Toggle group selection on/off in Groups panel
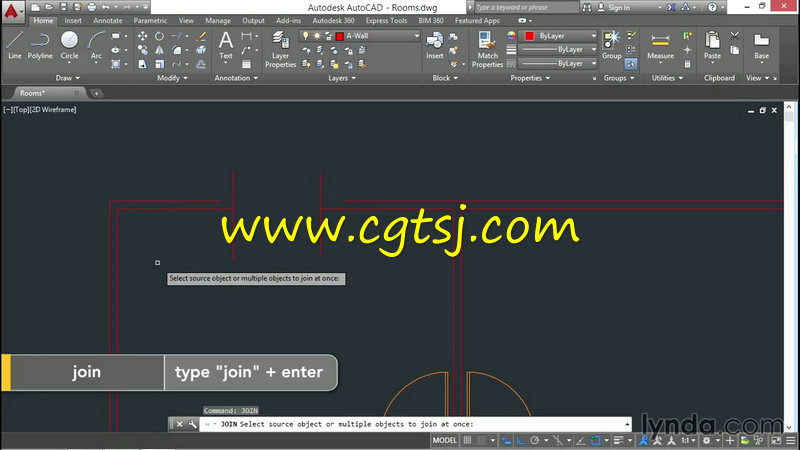The image size is (800, 450). coord(631,64)
